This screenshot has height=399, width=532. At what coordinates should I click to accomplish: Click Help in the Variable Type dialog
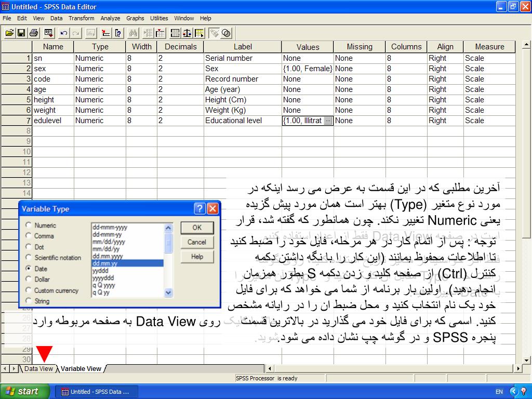197,257
